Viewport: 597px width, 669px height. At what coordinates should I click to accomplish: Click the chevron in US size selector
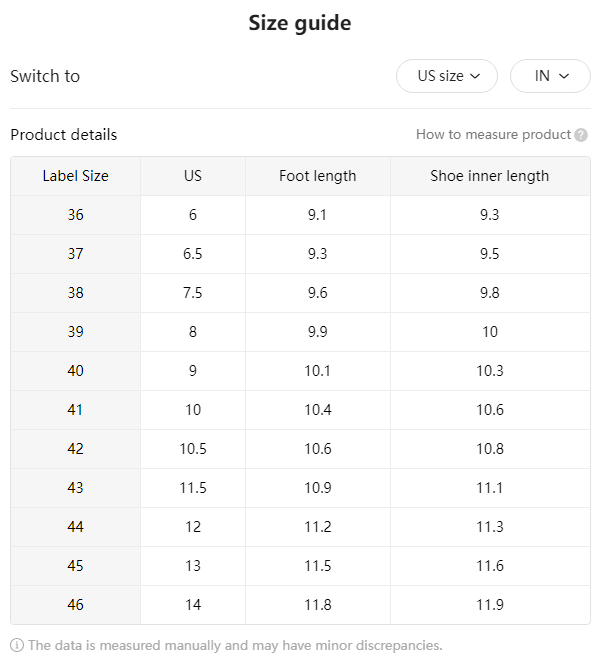(475, 76)
